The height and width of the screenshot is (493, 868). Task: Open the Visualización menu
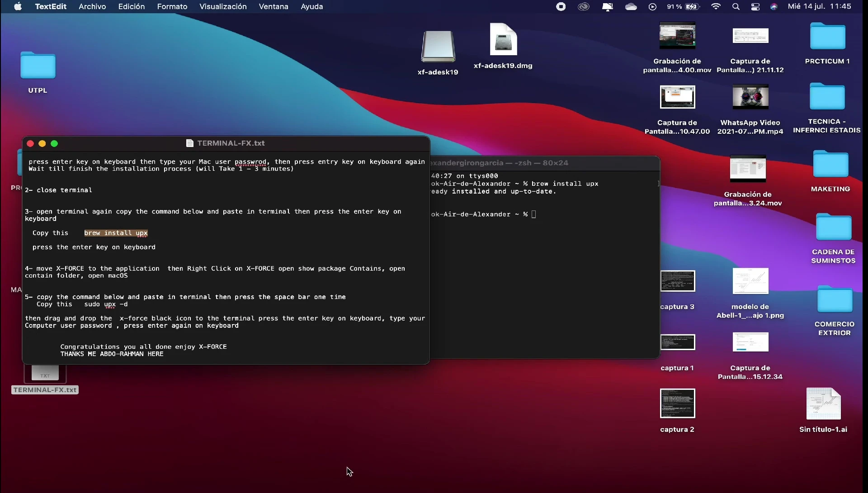pyautogui.click(x=223, y=6)
